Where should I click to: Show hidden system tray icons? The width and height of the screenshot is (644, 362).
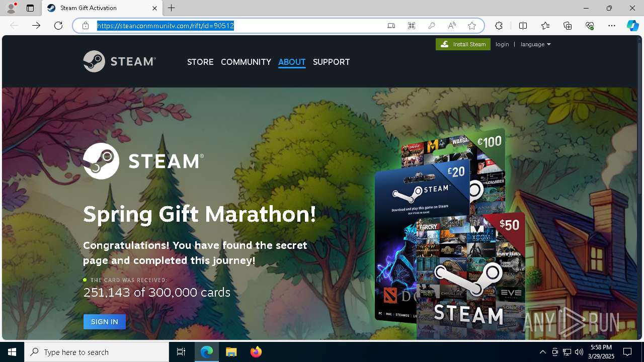[x=542, y=352]
